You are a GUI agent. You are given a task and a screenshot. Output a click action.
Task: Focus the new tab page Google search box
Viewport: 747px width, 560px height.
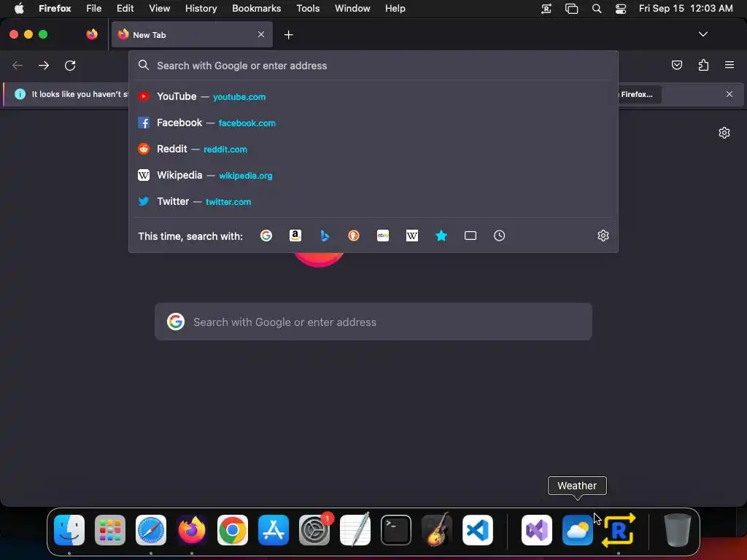(373, 322)
